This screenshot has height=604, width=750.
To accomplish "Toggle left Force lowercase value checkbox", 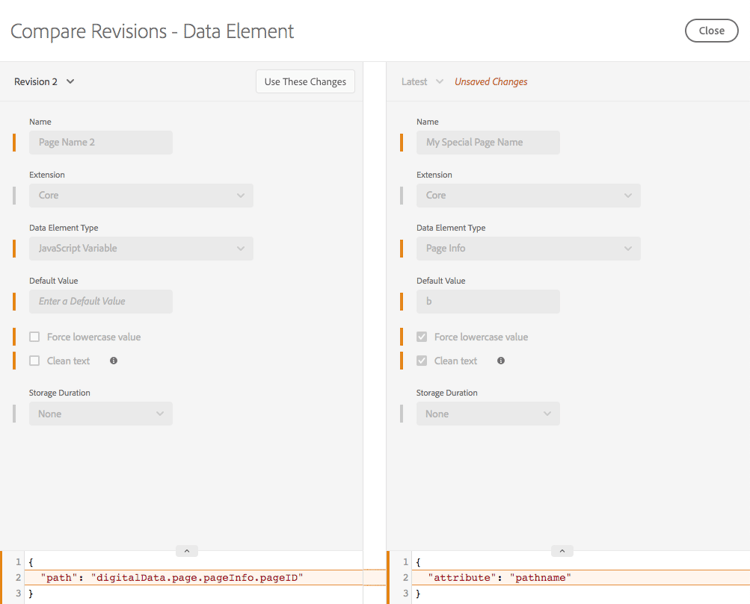I will [34, 337].
